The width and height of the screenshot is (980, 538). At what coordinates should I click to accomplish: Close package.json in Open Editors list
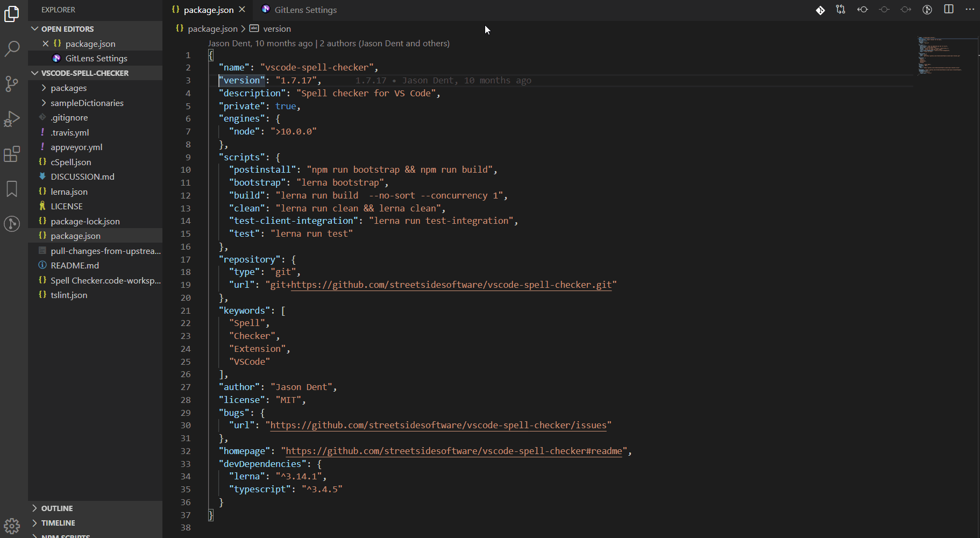coord(46,44)
